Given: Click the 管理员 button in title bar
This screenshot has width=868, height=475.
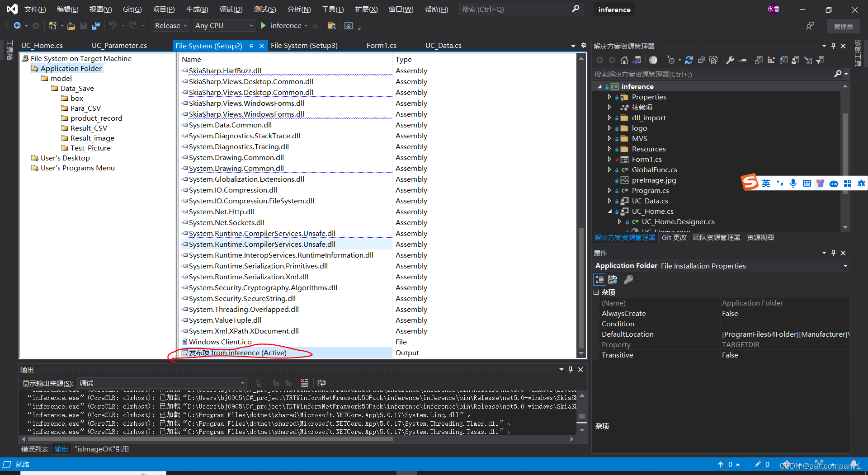Looking at the screenshot, I should 844,26.
